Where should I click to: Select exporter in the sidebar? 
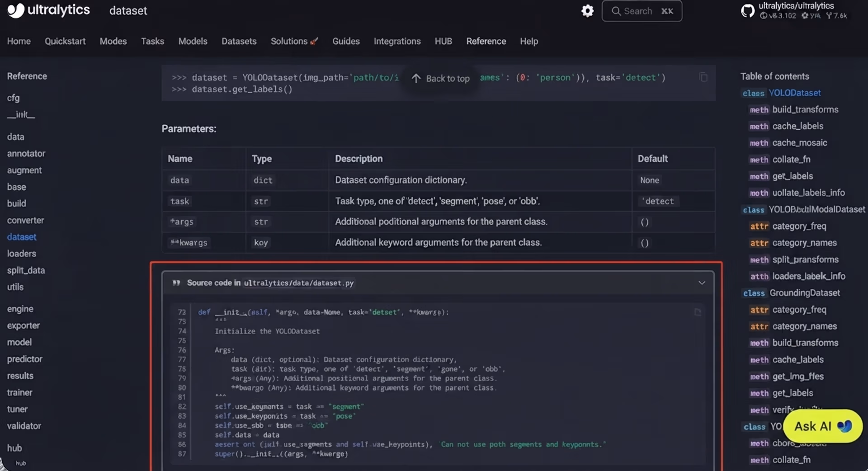23,325
